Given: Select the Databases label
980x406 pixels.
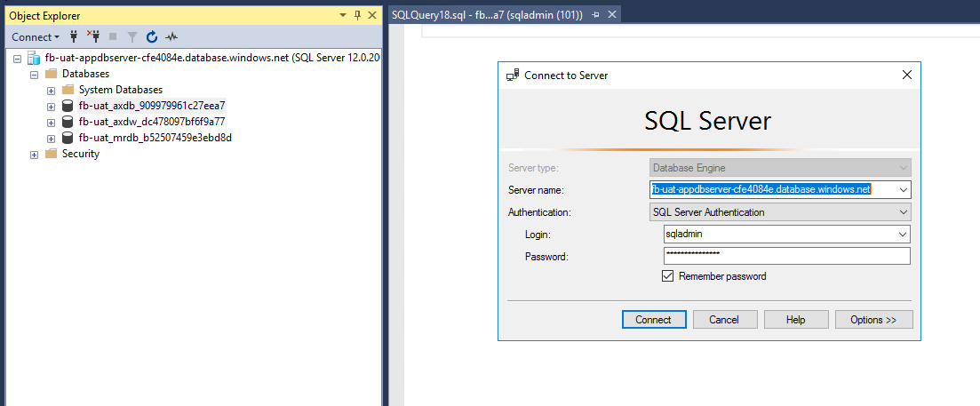Looking at the screenshot, I should (85, 74).
